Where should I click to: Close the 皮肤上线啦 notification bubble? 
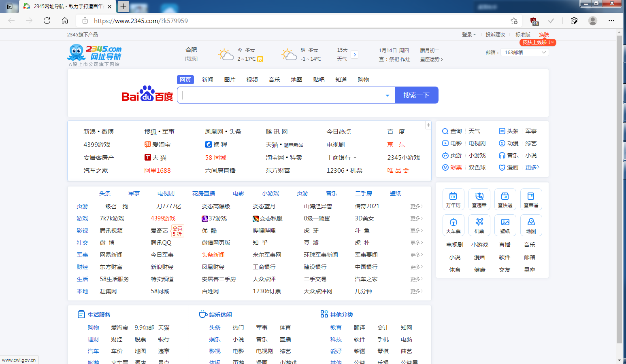552,42
